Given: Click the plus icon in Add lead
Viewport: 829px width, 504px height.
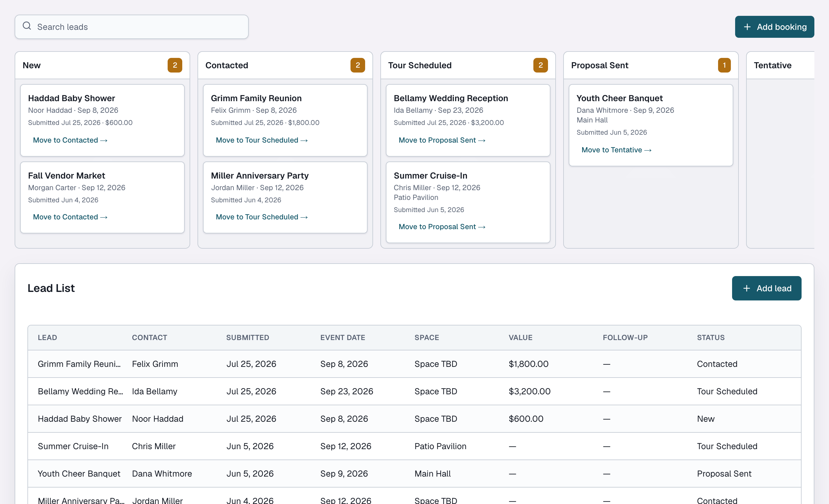Looking at the screenshot, I should (747, 288).
